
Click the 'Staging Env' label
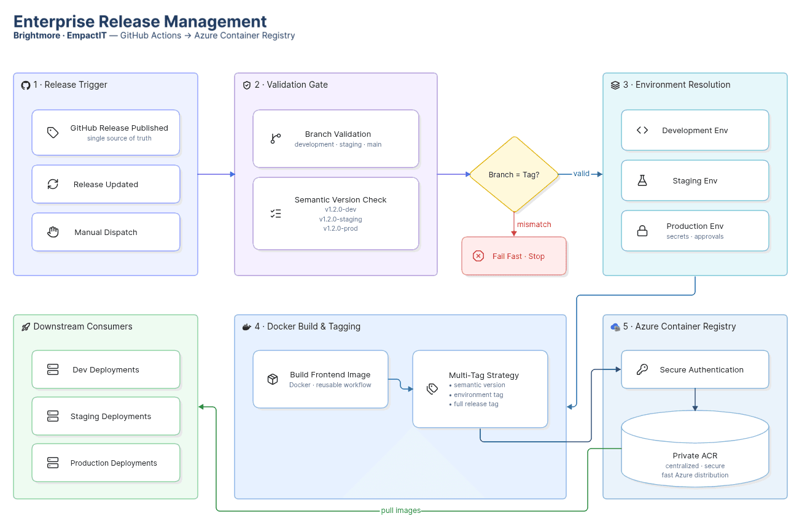[x=695, y=181]
